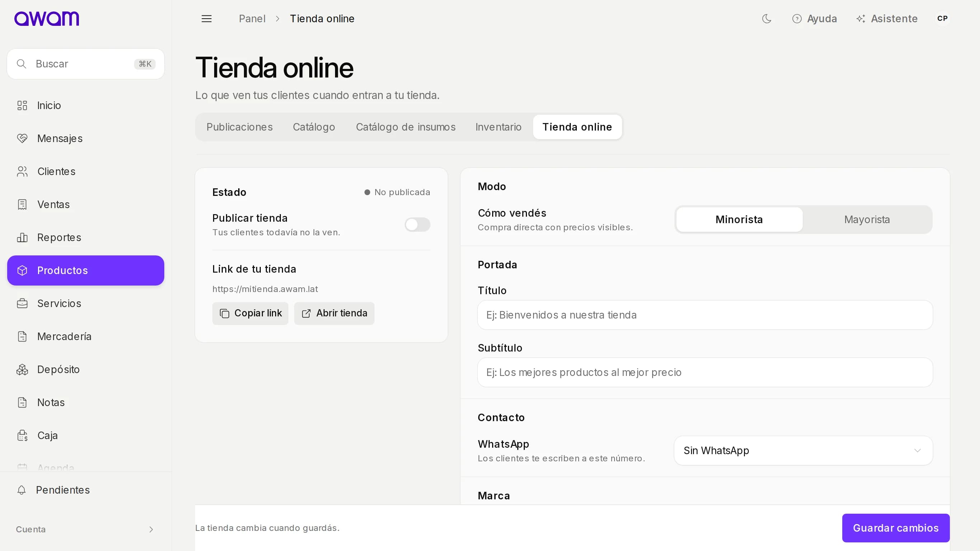Image resolution: width=980 pixels, height=551 pixels.
Task: Switch to Catálogo de insumos tab
Action: click(406, 127)
